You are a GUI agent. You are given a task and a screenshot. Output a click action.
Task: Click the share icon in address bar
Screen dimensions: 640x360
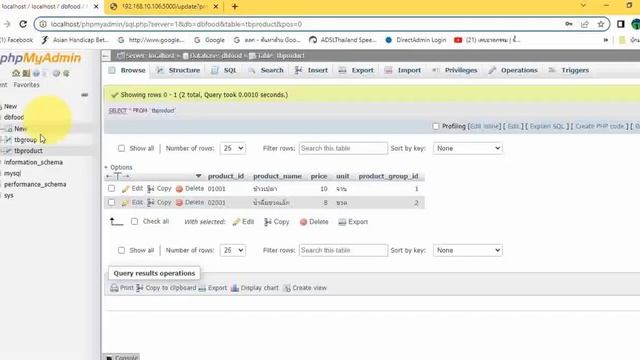[585, 24]
